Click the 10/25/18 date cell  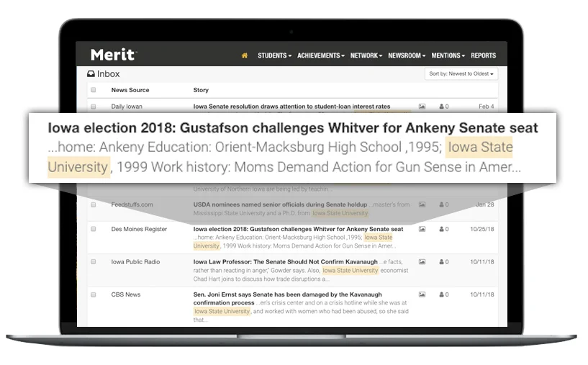coord(482,229)
